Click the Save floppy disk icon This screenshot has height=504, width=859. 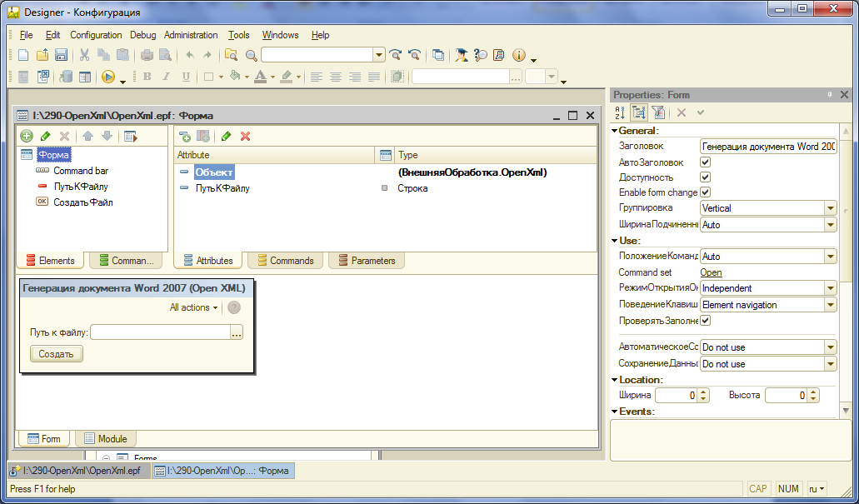(x=61, y=56)
